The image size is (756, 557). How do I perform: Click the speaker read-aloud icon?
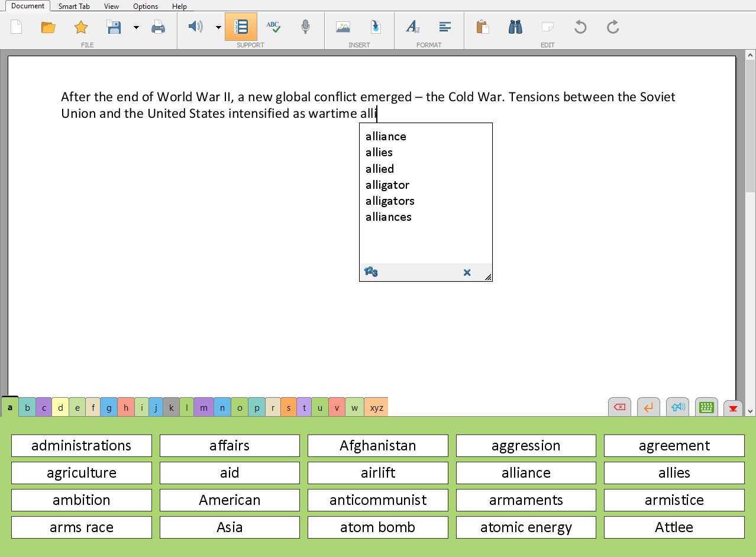pos(195,27)
